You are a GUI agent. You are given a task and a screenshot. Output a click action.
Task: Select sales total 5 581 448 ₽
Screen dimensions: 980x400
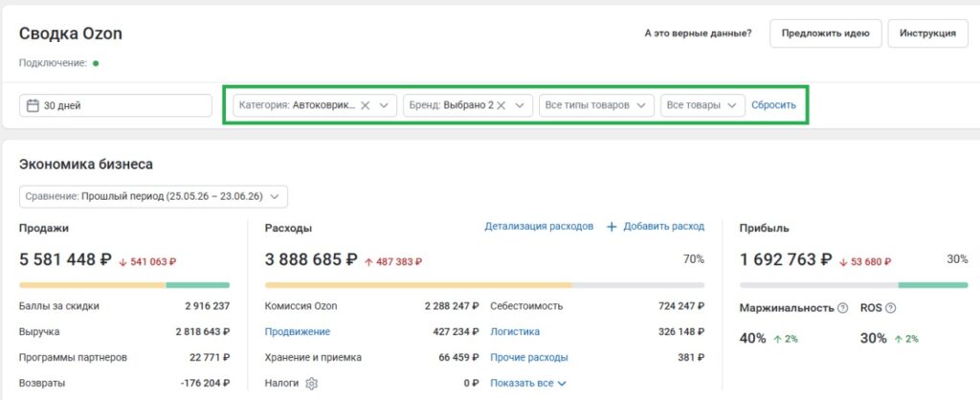pos(66,259)
